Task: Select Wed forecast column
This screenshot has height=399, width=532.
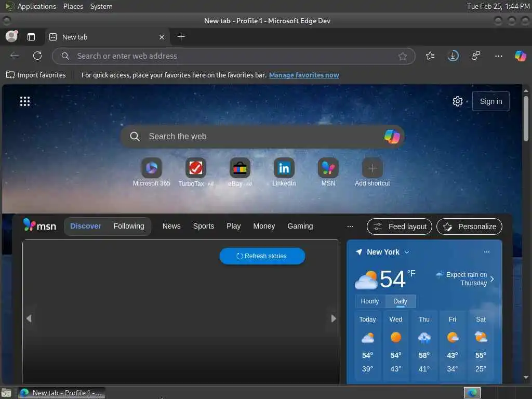Action: [x=395, y=345]
